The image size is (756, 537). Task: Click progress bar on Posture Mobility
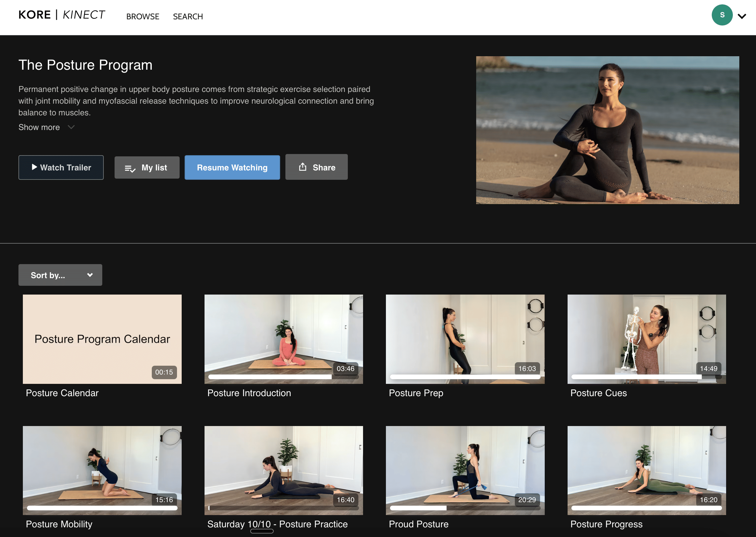coord(102,508)
